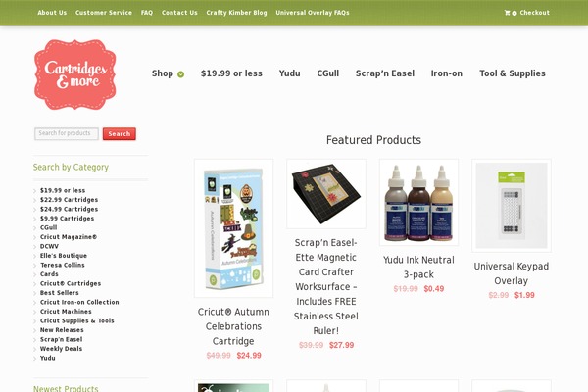Browse the Cricut Machines category

click(66, 312)
